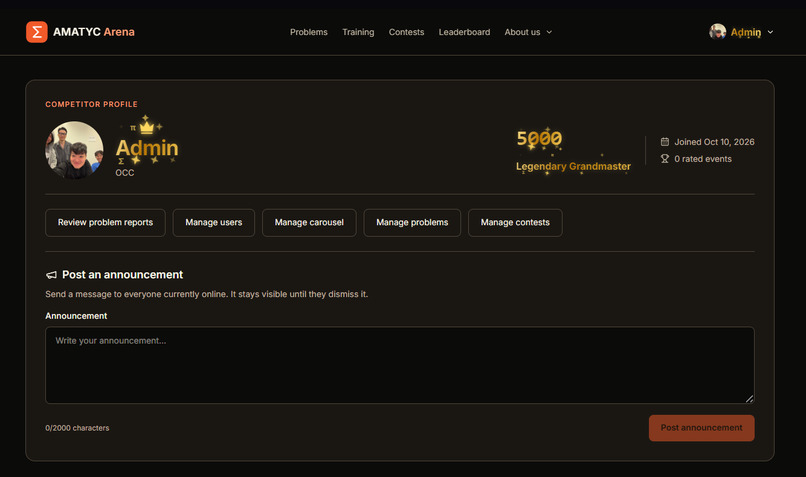The width and height of the screenshot is (806, 477).
Task: View the Leaderboard page
Action: (x=464, y=32)
